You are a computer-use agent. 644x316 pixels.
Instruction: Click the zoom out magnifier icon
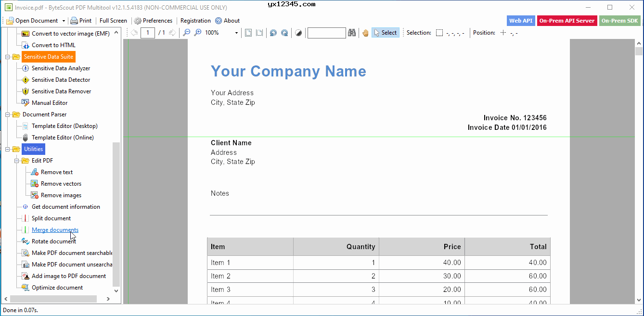tap(186, 33)
